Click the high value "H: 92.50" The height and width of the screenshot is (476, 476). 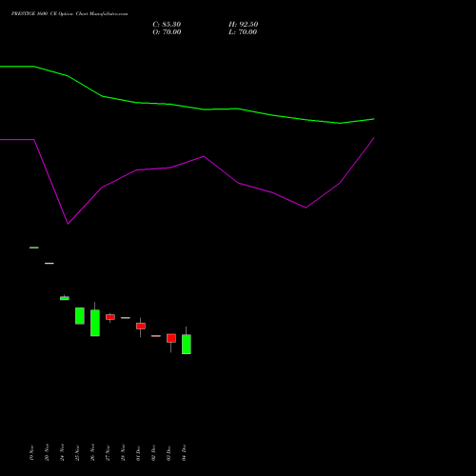[x=244, y=25]
